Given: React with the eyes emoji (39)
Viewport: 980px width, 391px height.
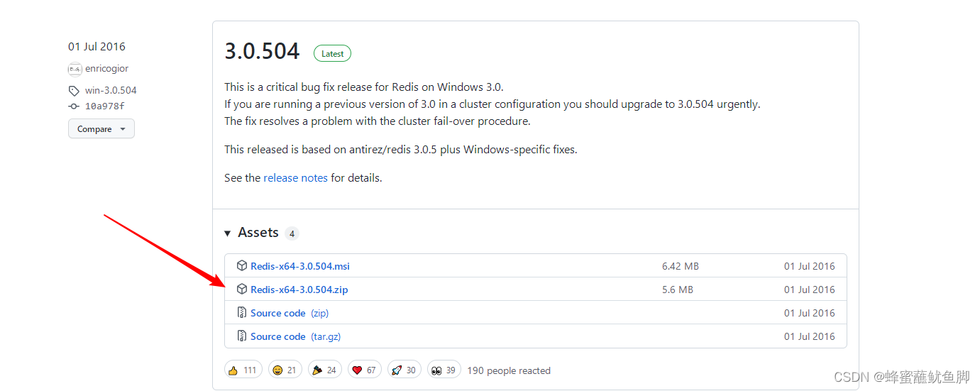Looking at the screenshot, I should pos(444,370).
